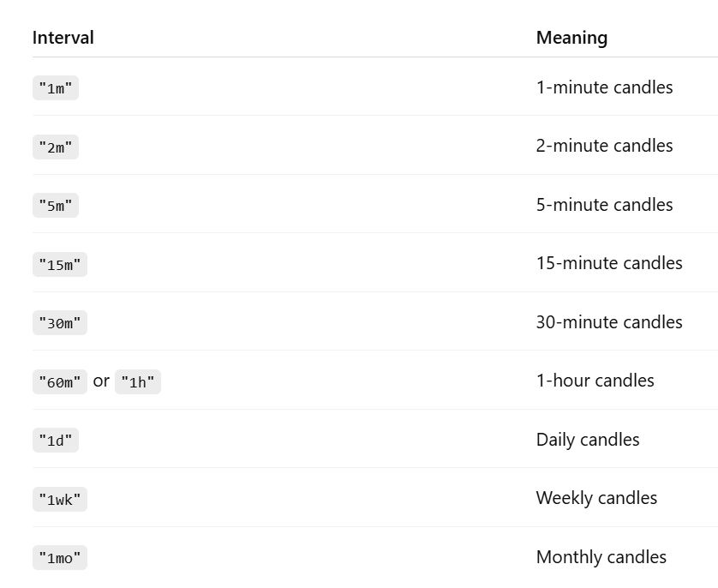
Task: Click the "15-minute candles" meaning cell
Action: [609, 263]
